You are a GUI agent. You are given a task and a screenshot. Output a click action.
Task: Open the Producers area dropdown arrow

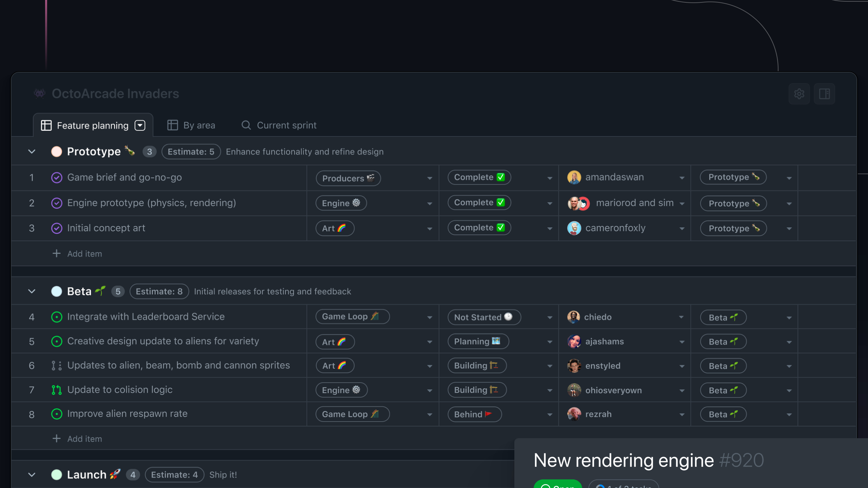[x=430, y=178]
